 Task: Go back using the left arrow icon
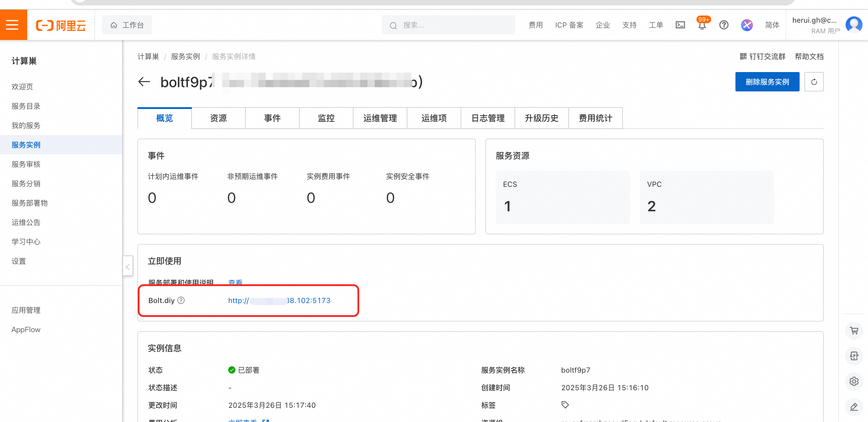[x=144, y=82]
